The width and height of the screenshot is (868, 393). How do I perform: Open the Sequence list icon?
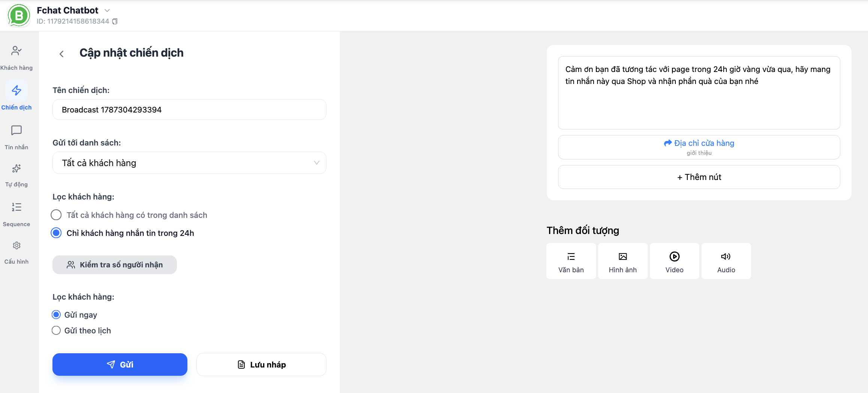(x=16, y=207)
